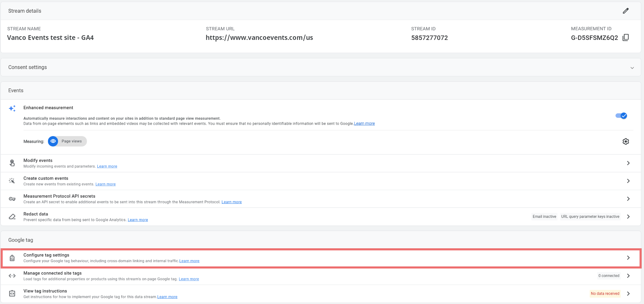This screenshot has width=644, height=304.
Task: Click the No data received badge
Action: click(605, 294)
